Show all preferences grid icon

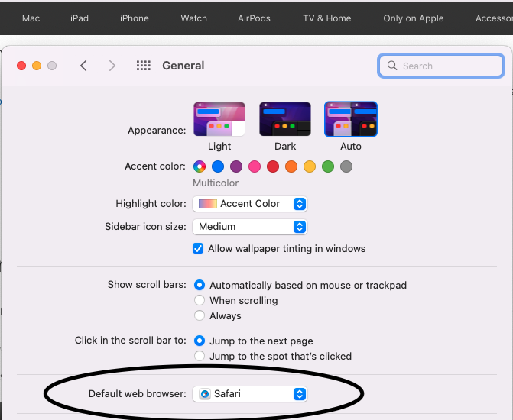144,66
